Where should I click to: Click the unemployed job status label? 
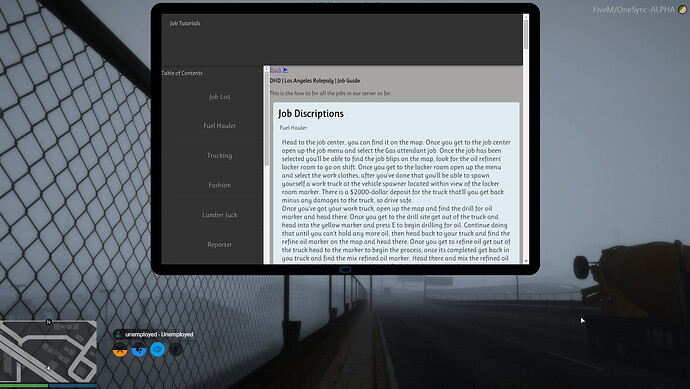pos(159,334)
